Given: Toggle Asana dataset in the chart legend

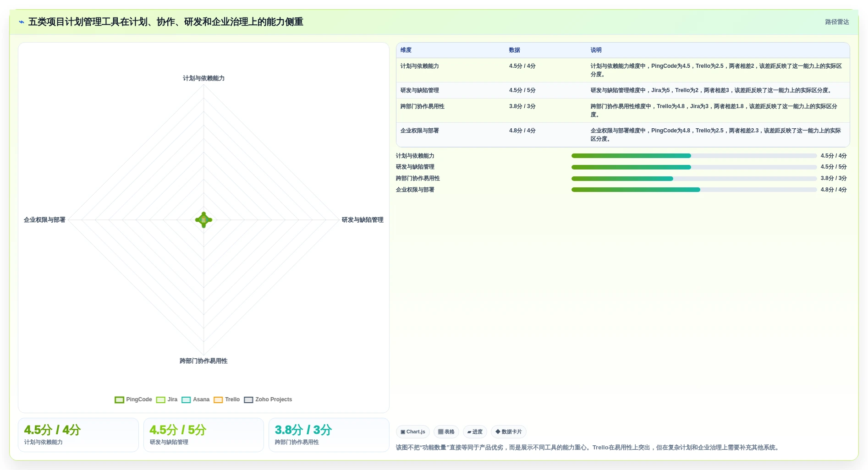Looking at the screenshot, I should click(196, 399).
